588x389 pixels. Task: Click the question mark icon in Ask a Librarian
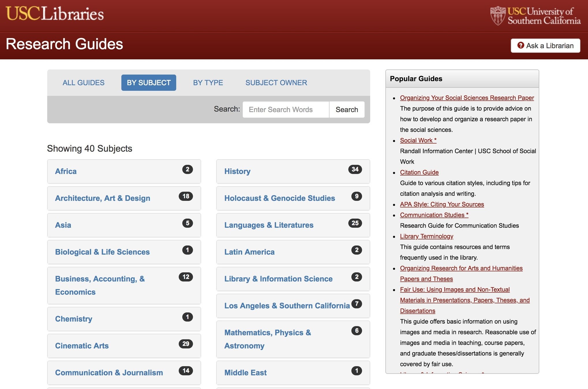520,46
